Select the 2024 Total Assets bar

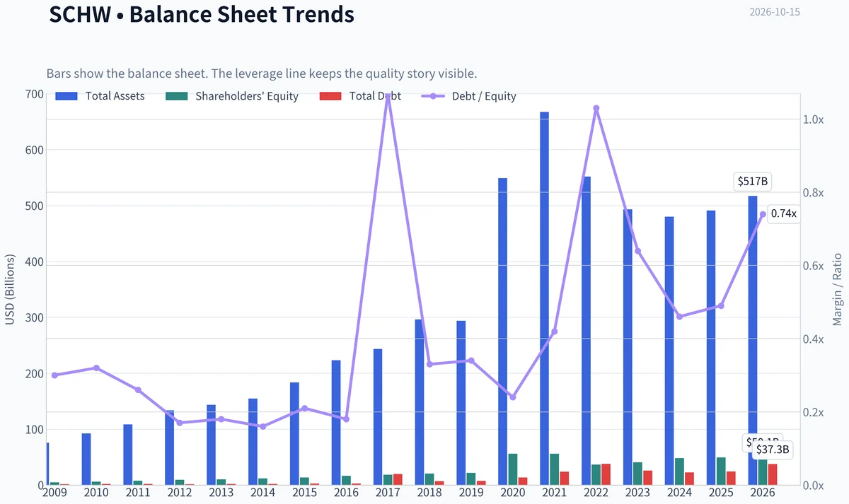[x=669, y=351]
